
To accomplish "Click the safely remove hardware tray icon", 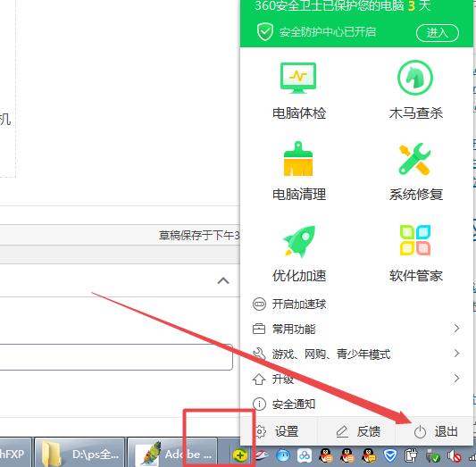I will tap(432, 455).
